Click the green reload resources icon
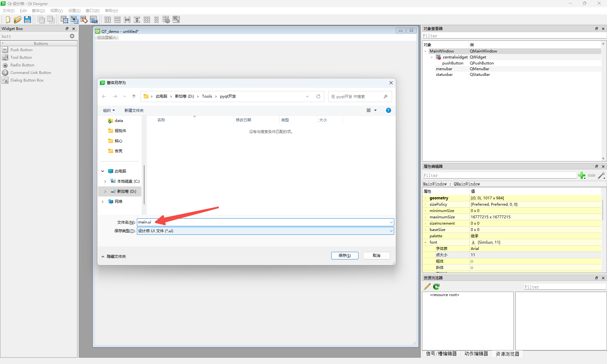 pos(436,287)
